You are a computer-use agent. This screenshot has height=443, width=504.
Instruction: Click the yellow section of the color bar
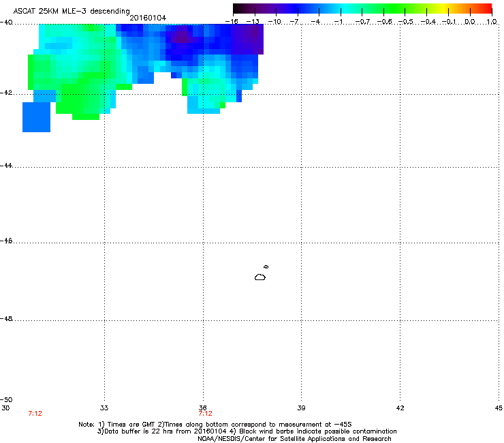coord(444,8)
